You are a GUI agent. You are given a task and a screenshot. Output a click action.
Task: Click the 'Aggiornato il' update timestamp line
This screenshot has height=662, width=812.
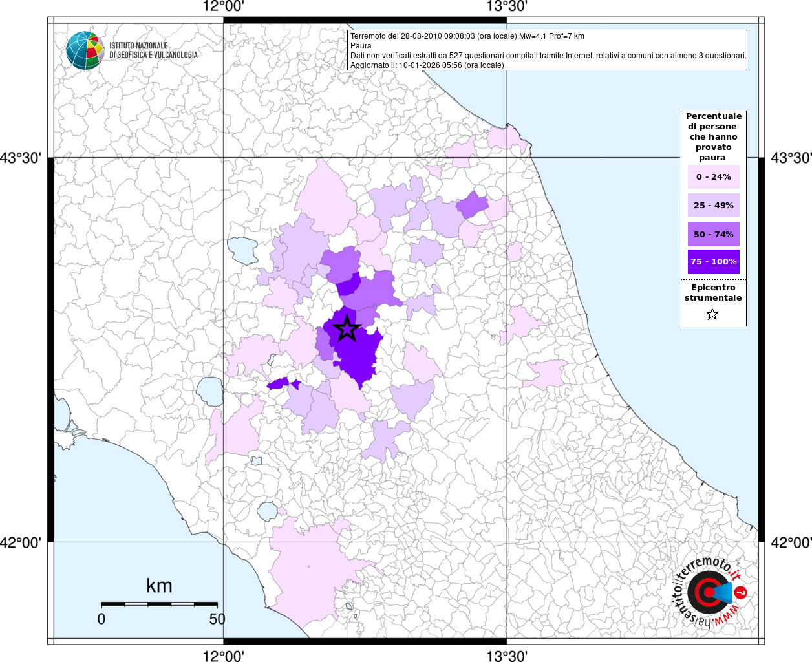(x=427, y=65)
